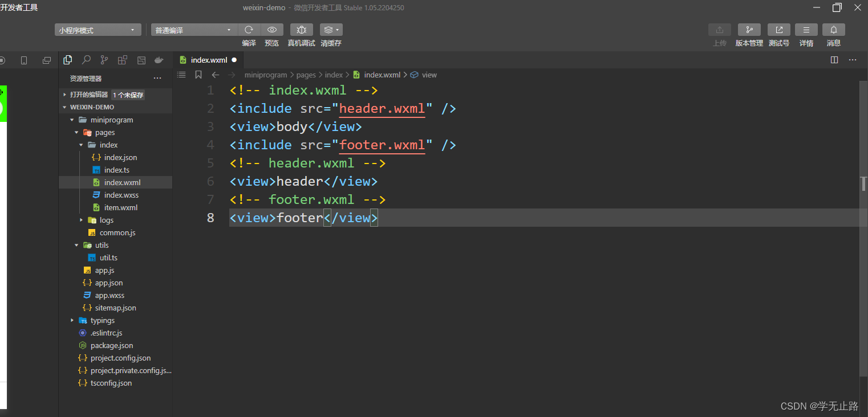Viewport: 868px width, 417px height.
Task: Open Explorer panel ellipsis menu
Action: tap(157, 79)
